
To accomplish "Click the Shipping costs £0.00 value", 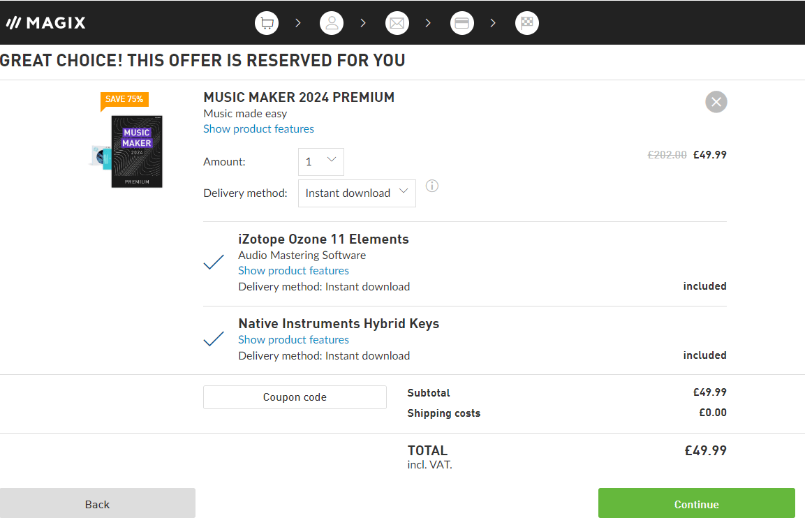I will point(713,413).
